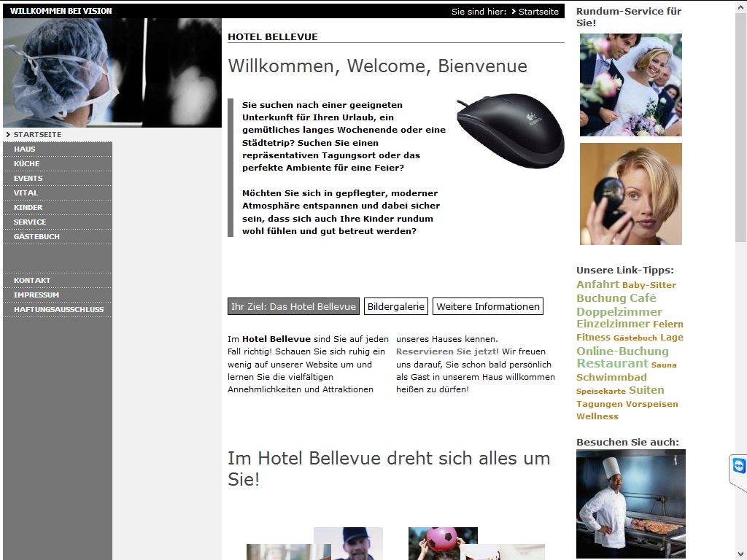Click 'Besuchen Sie auch:' heading

(627, 442)
